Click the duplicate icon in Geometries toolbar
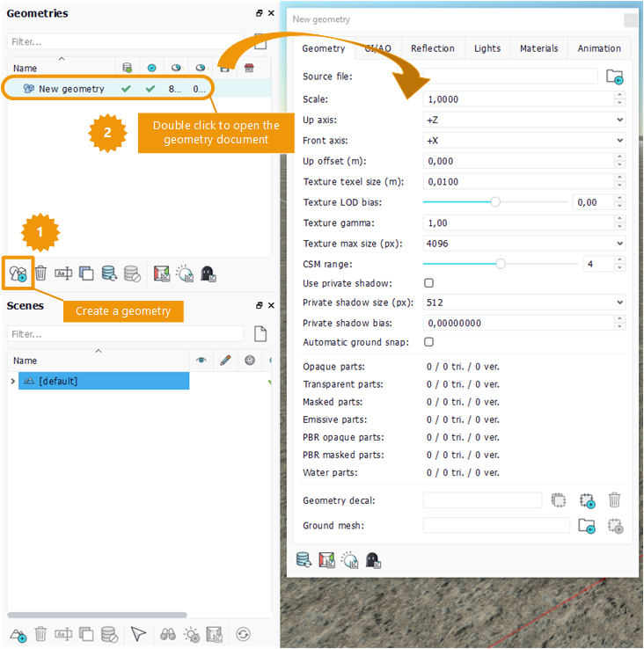Viewport: 644px width, 649px height. [x=86, y=273]
